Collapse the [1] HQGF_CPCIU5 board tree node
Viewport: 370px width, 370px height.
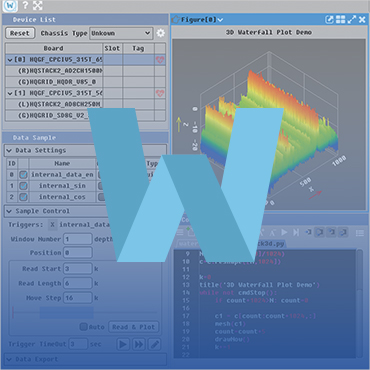9,93
